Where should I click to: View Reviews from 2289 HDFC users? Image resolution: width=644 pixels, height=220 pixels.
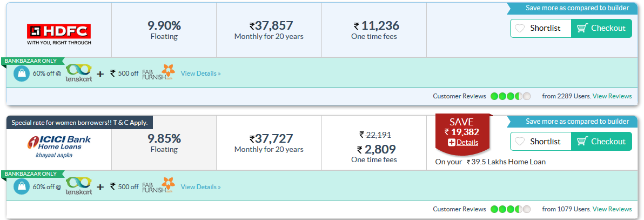click(x=612, y=96)
